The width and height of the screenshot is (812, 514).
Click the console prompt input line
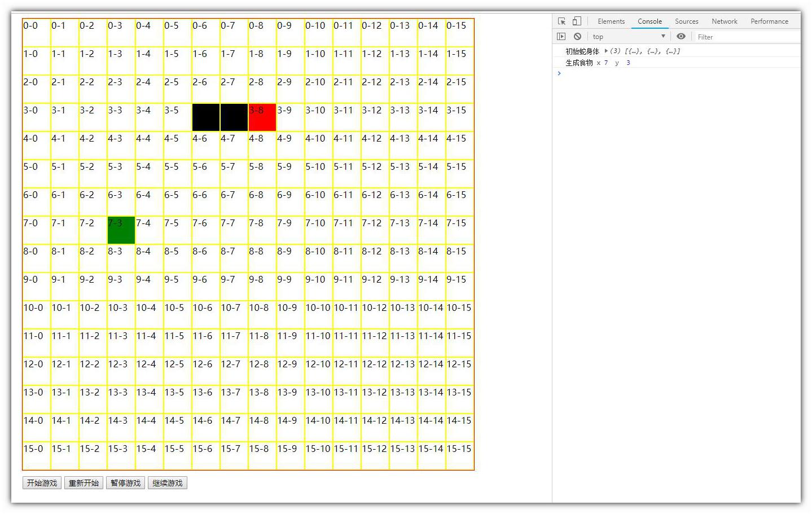[x=677, y=73]
